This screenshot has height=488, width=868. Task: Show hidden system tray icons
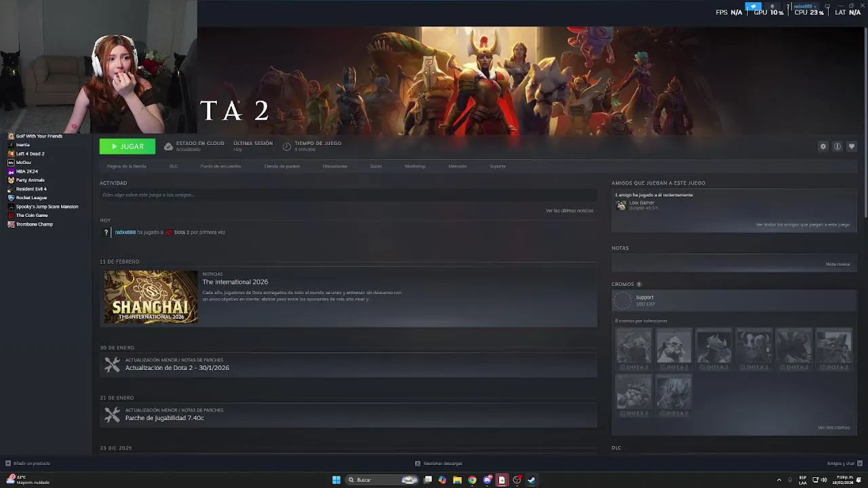coord(778,480)
